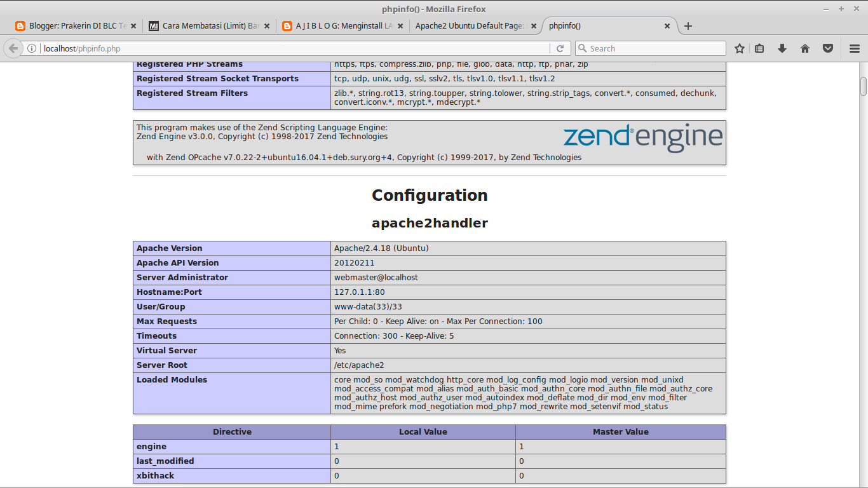Click the User/Group row label
Image resolution: width=868 pixels, height=488 pixels.
pyautogui.click(x=161, y=307)
